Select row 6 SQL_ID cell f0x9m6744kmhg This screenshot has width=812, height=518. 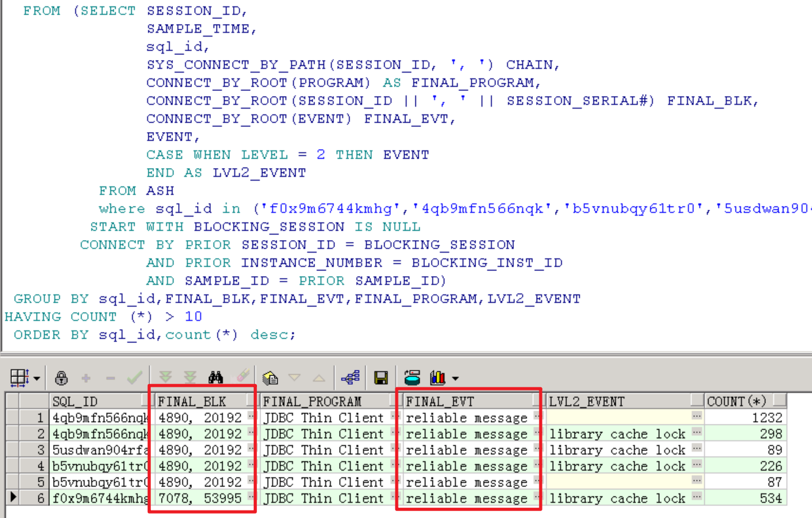point(100,498)
